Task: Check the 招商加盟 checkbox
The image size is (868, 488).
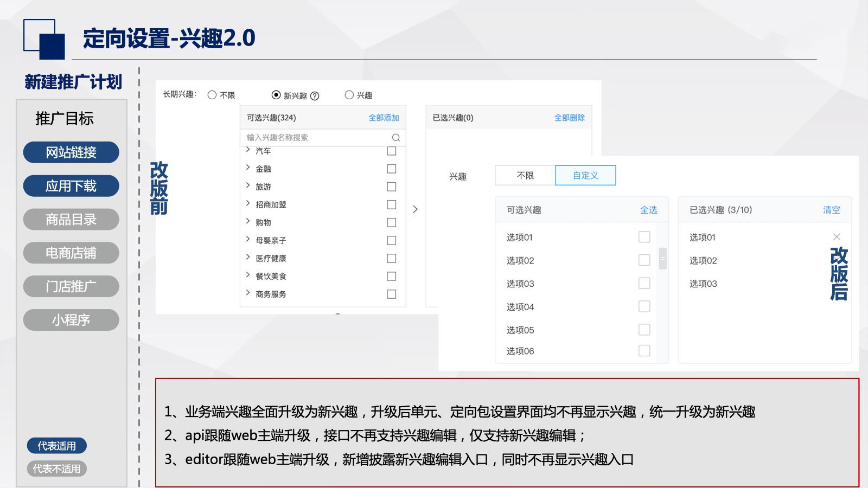Action: point(392,204)
